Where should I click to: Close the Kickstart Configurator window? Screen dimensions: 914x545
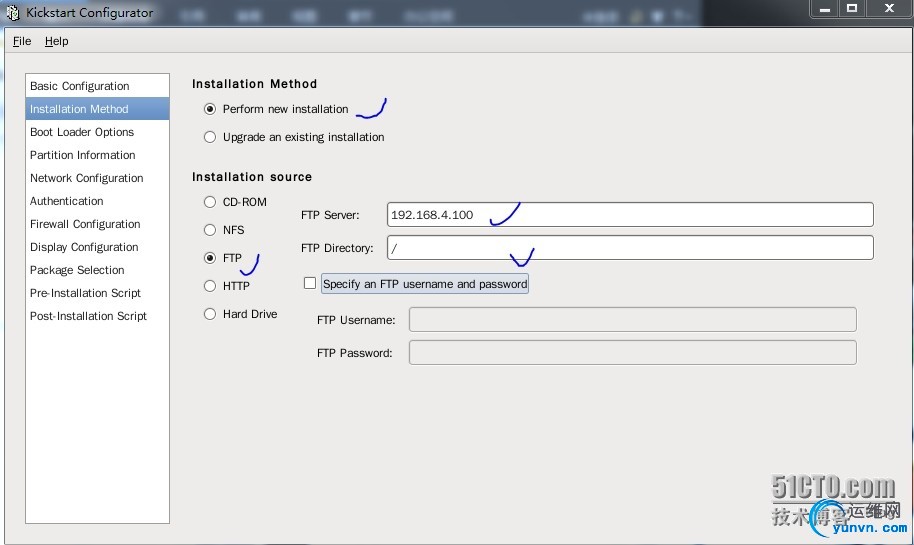click(890, 9)
